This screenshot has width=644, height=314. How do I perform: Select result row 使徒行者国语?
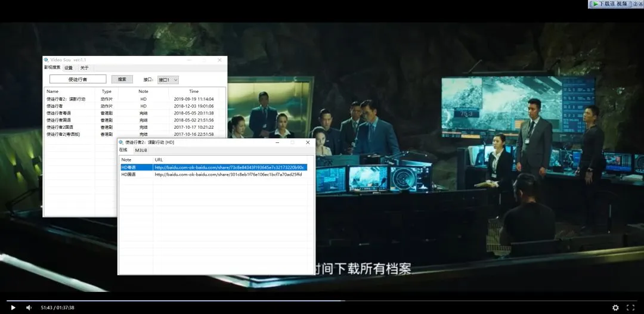click(x=131, y=120)
